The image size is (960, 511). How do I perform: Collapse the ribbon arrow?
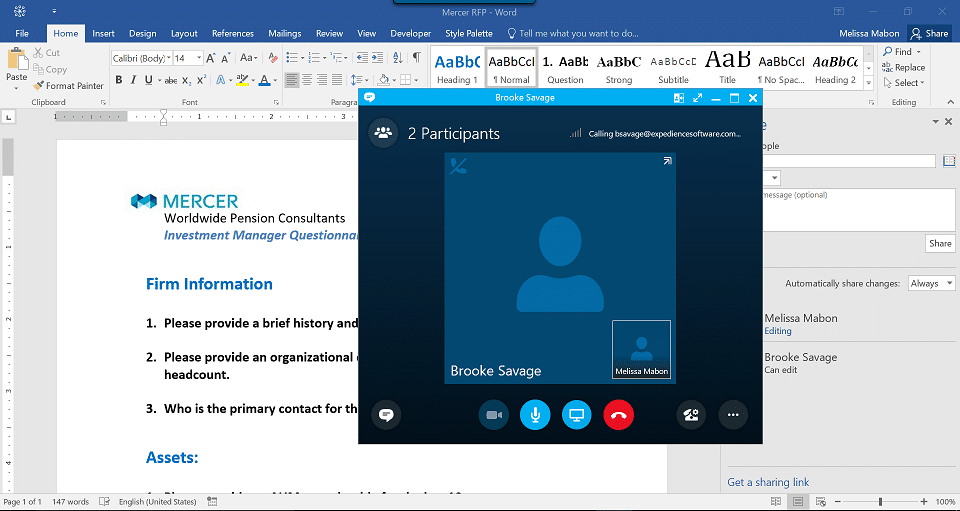[950, 102]
